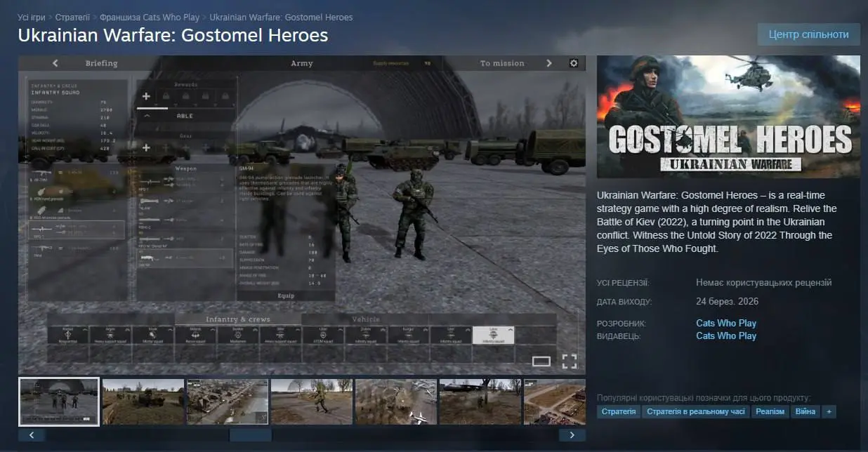Open the Франшиза Cats Who Play breadcrumb
The width and height of the screenshot is (868, 452).
point(150,17)
